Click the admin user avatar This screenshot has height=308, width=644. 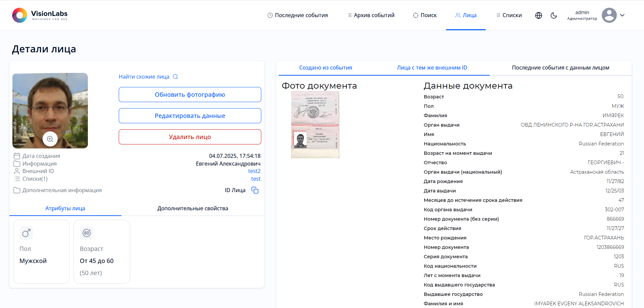tap(609, 15)
